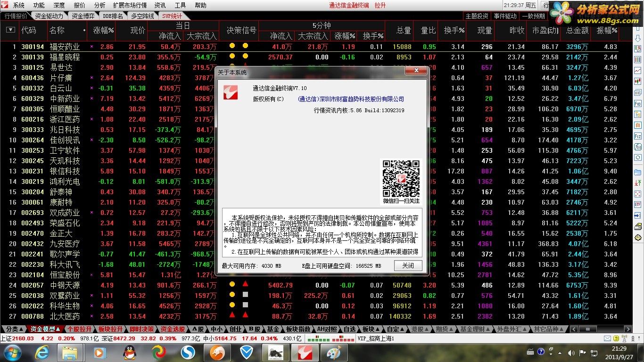Select the AH对照 bottom tab

pos(328,329)
